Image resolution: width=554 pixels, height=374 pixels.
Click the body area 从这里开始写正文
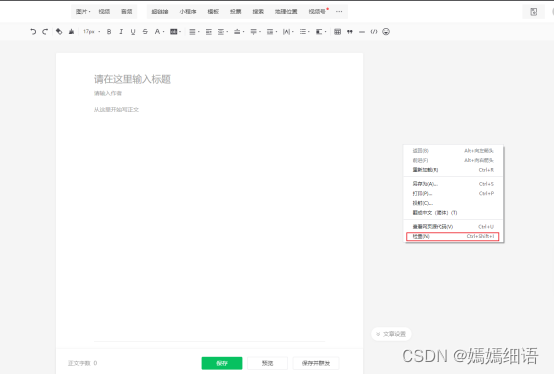tap(116, 110)
